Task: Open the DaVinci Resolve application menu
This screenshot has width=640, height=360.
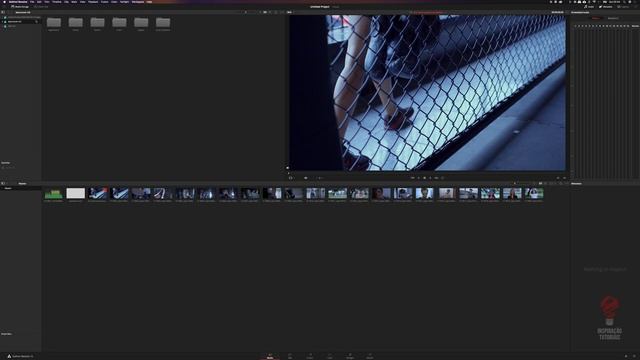Action: [x=18, y=2]
